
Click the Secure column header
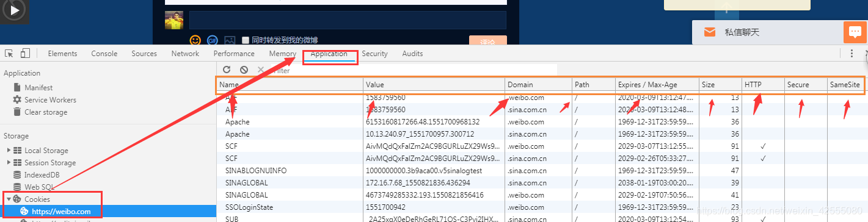point(806,85)
